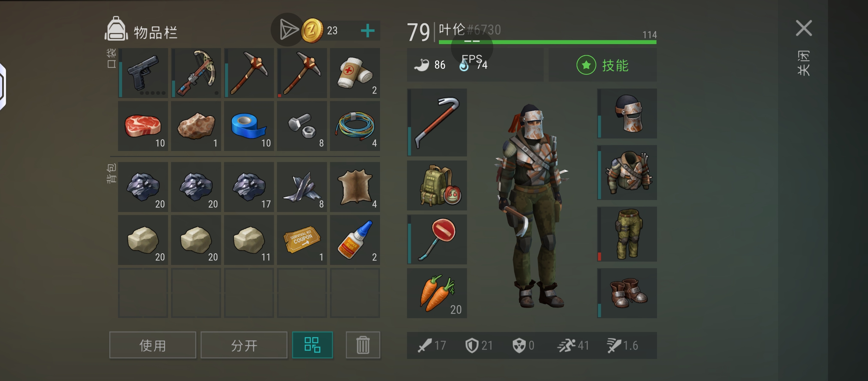Select the crossbow weapon item
The image size is (868, 381).
coord(196,73)
